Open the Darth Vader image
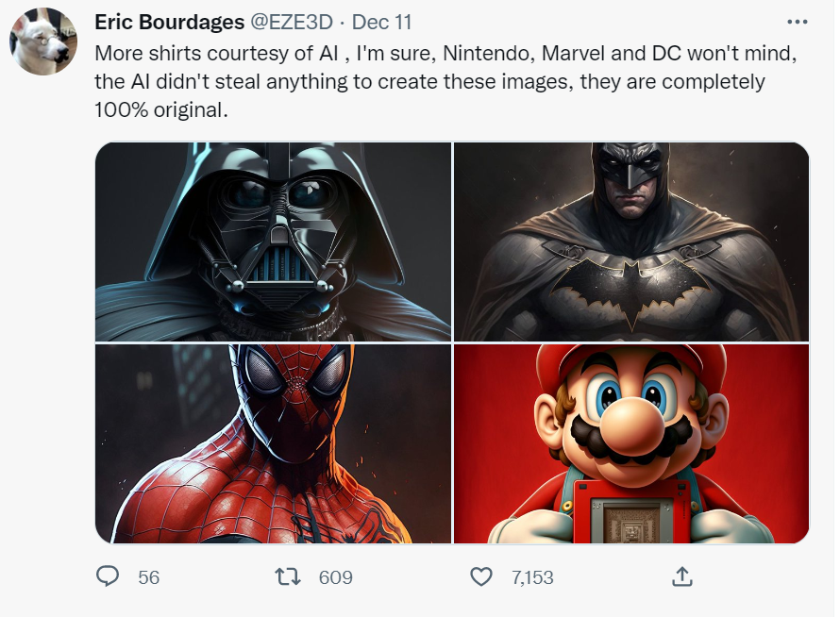Screen dimensions: 840x617 tap(273, 242)
